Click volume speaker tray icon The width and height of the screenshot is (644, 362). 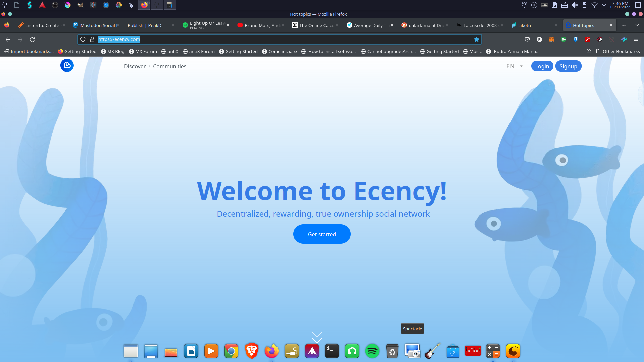(575, 5)
